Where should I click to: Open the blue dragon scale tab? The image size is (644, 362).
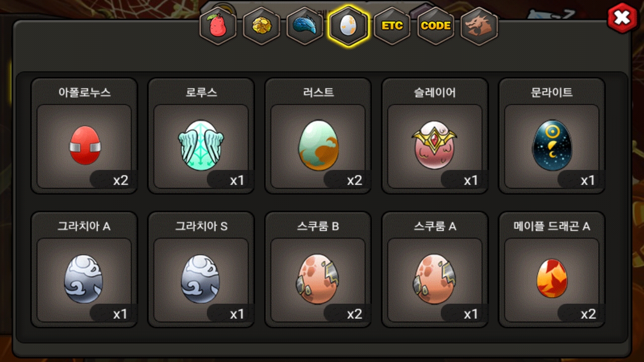(x=305, y=26)
